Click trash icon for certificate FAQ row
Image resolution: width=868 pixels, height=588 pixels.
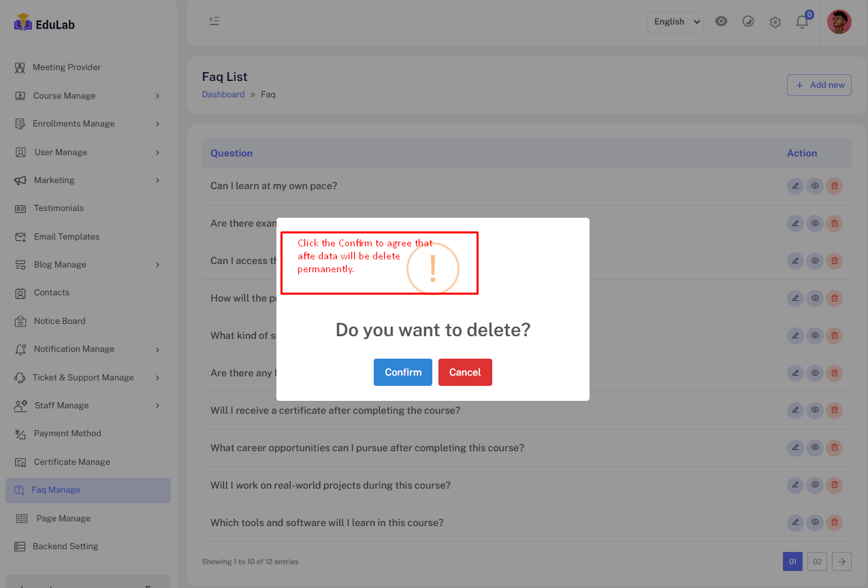coord(834,410)
